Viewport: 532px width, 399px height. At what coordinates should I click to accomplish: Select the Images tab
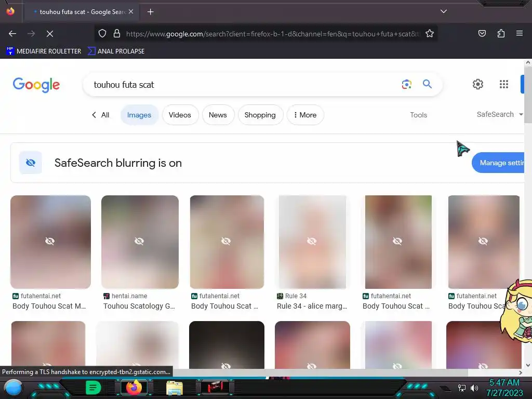[139, 115]
